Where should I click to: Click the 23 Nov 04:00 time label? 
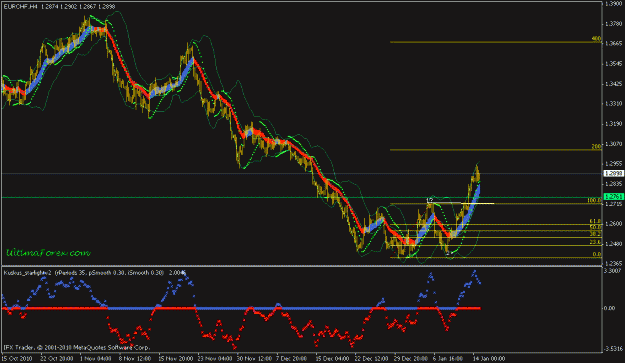(215, 358)
